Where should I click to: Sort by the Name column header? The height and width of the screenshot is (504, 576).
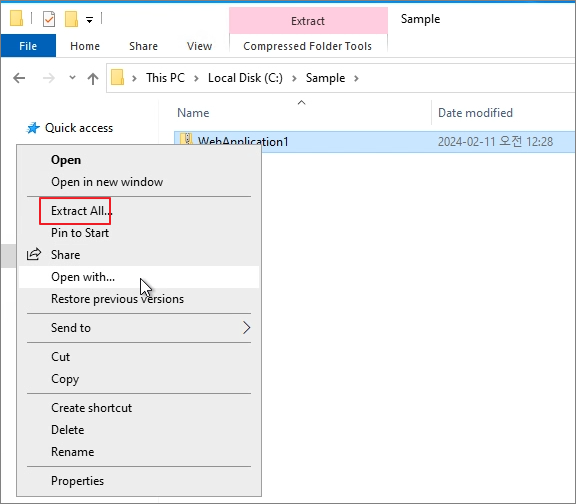click(x=193, y=113)
